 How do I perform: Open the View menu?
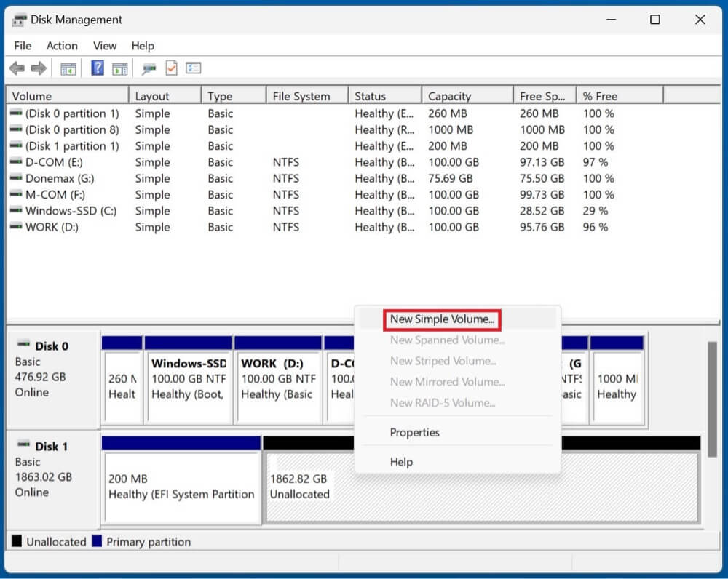(x=104, y=45)
